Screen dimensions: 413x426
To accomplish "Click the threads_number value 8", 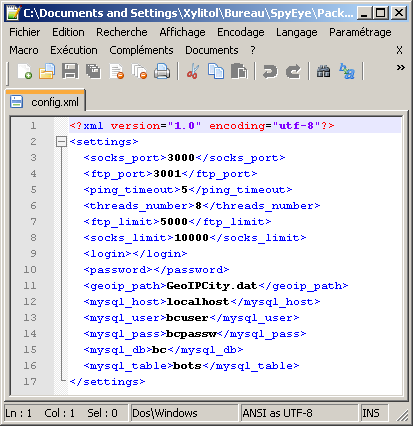I will (x=198, y=206).
